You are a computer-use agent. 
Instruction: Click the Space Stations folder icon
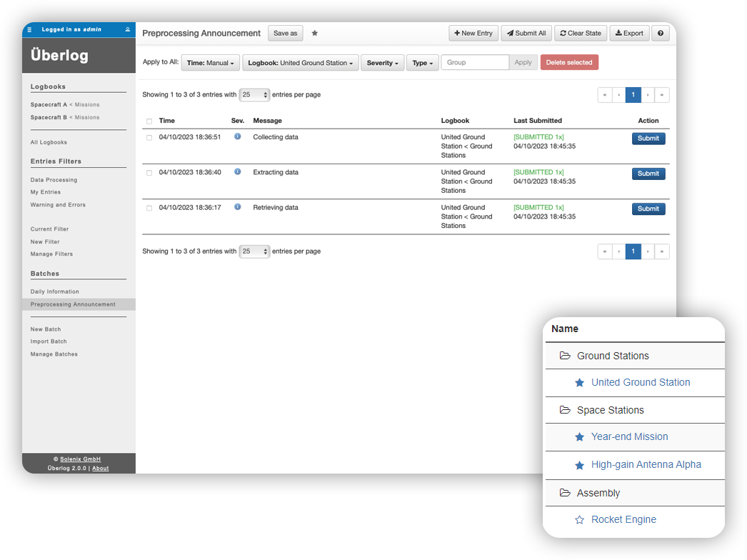[x=565, y=410]
